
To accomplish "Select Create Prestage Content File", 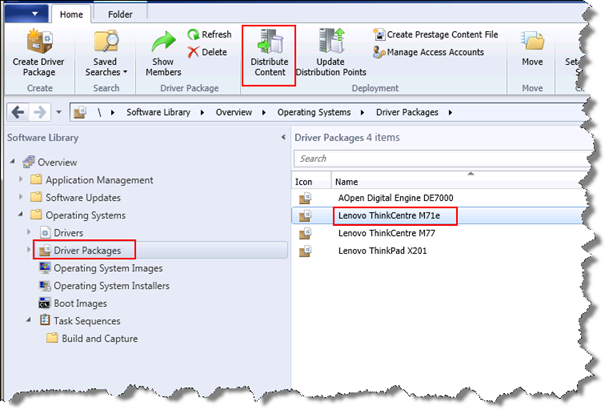I will point(435,34).
